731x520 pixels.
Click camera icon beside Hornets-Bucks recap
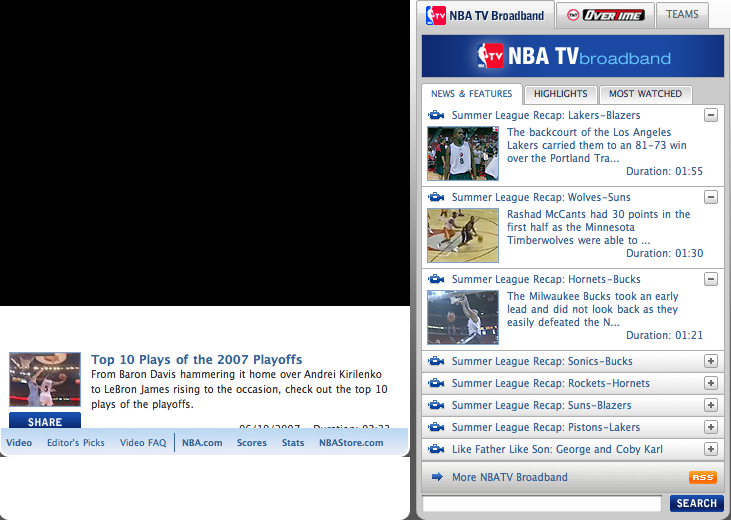tap(436, 279)
